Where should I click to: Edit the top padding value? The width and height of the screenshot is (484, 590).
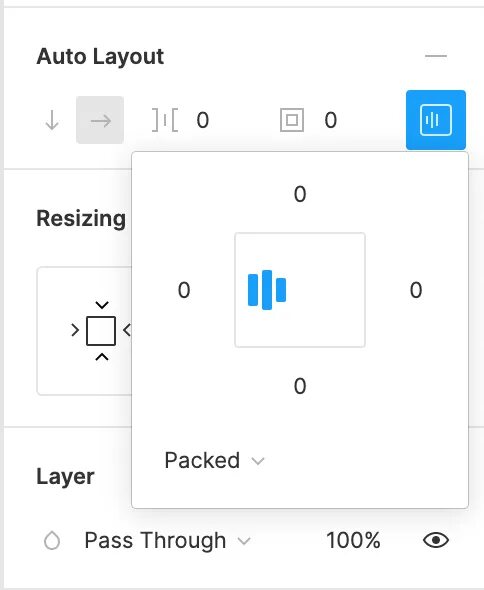click(300, 194)
